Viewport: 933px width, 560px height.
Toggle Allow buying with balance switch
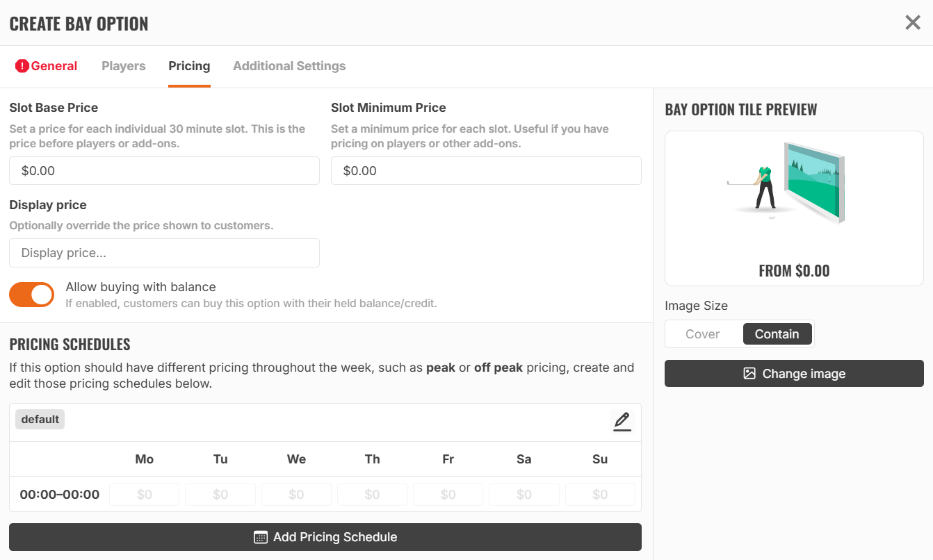[32, 295]
